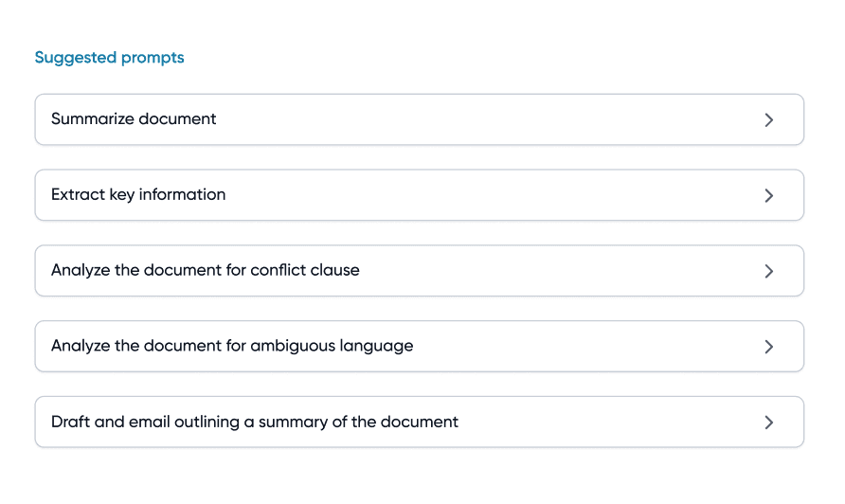Image resolution: width=845 pixels, height=504 pixels.
Task: Choose Analyze the document for ambiguous language
Action: coord(420,347)
